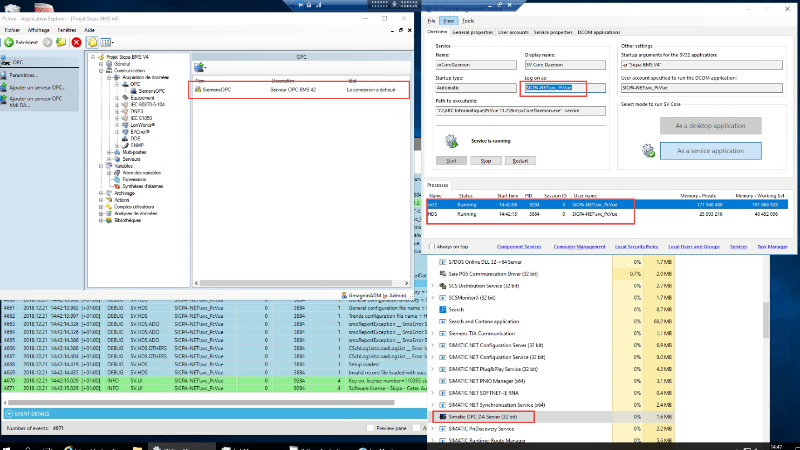This screenshot has height=450, width=800.
Task: Open the Task Manager link in SV Core
Action: [772, 247]
